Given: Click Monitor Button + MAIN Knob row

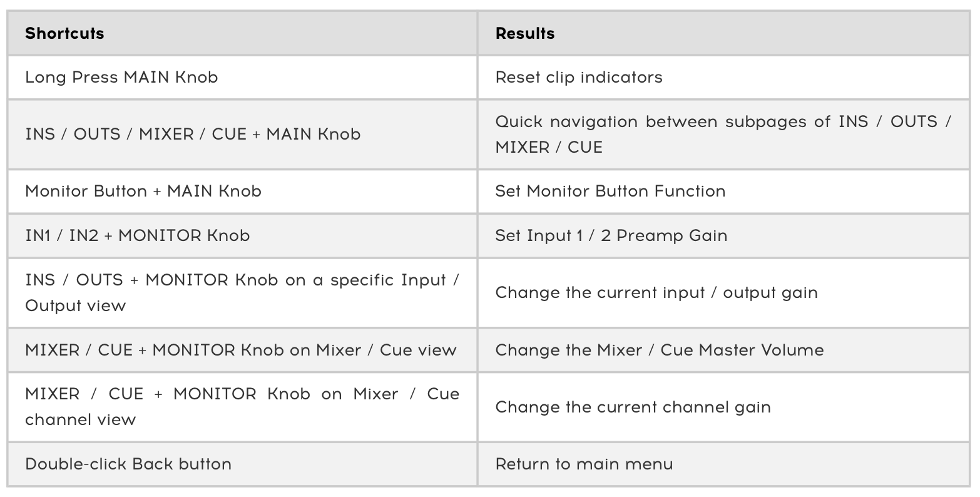Looking at the screenshot, I should click(x=489, y=192).
